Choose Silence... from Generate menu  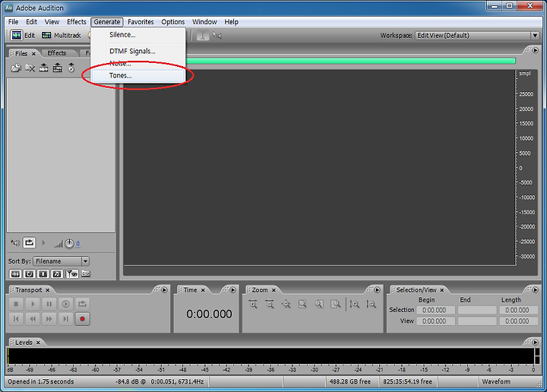[x=138, y=34]
